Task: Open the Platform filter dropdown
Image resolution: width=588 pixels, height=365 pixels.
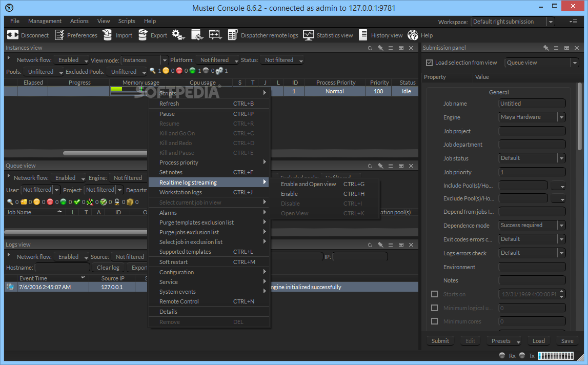Action: (217, 60)
